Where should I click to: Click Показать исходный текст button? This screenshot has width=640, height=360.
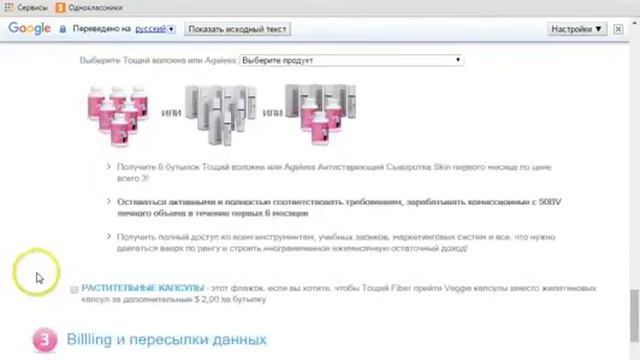click(237, 29)
